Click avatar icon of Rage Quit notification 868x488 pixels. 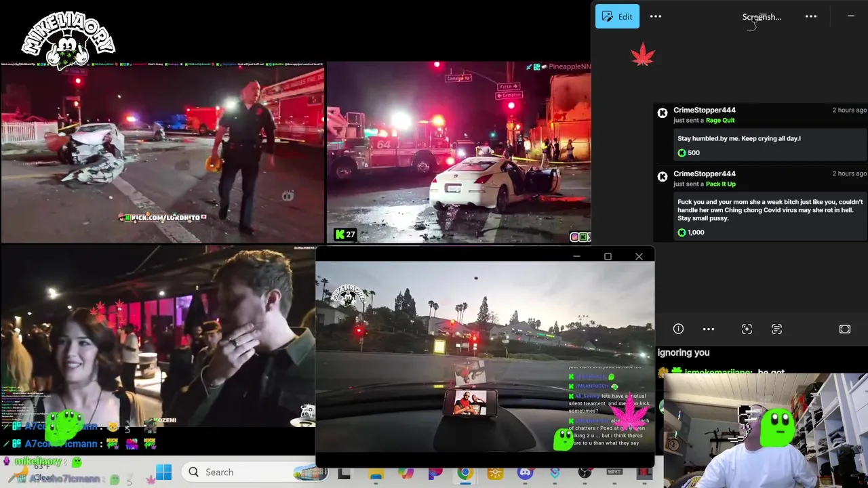663,113
